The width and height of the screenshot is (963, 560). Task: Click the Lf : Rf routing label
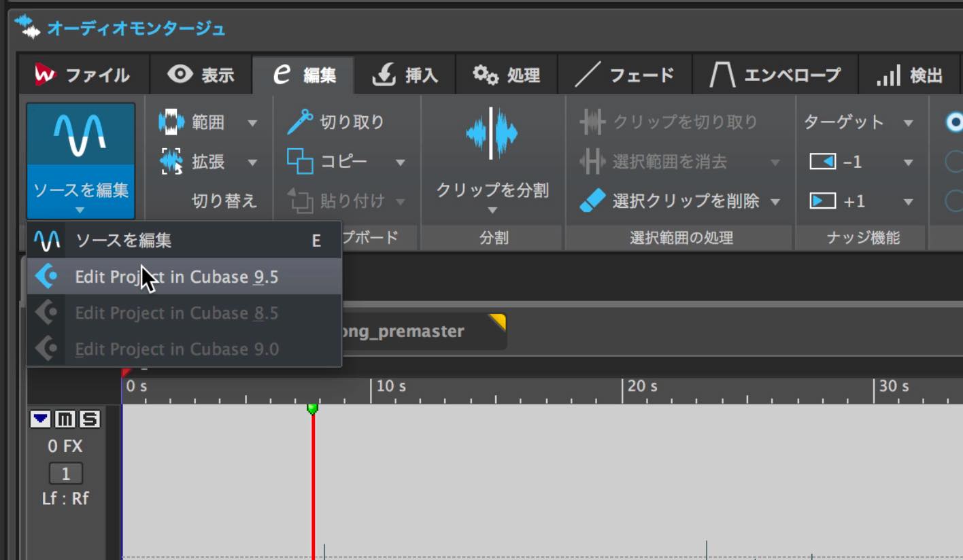65,499
